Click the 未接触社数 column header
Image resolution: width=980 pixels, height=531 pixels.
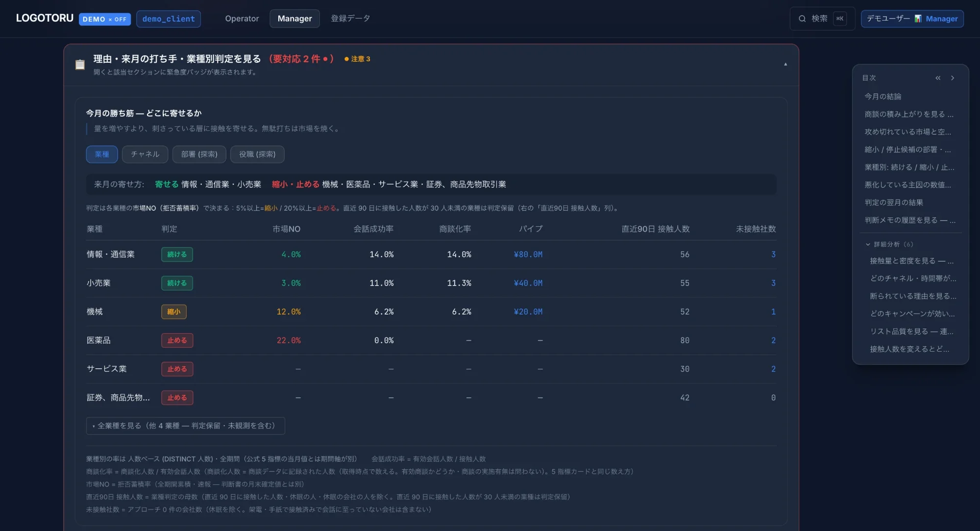tap(756, 229)
